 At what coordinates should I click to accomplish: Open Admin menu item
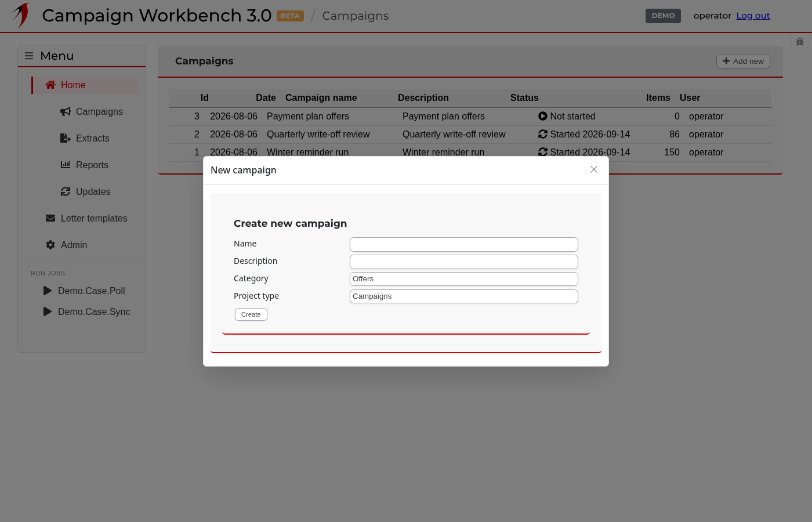pos(74,245)
